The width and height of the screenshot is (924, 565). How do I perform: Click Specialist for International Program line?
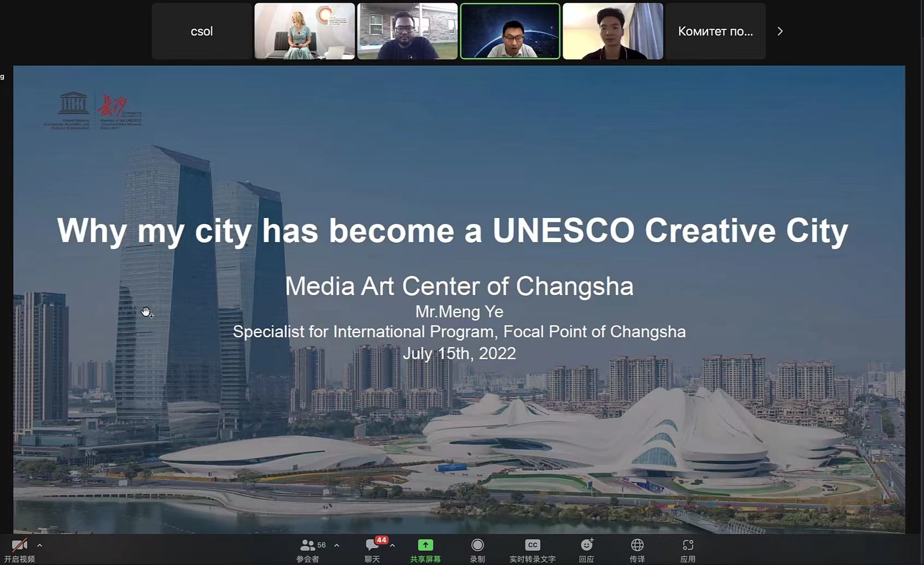click(459, 332)
